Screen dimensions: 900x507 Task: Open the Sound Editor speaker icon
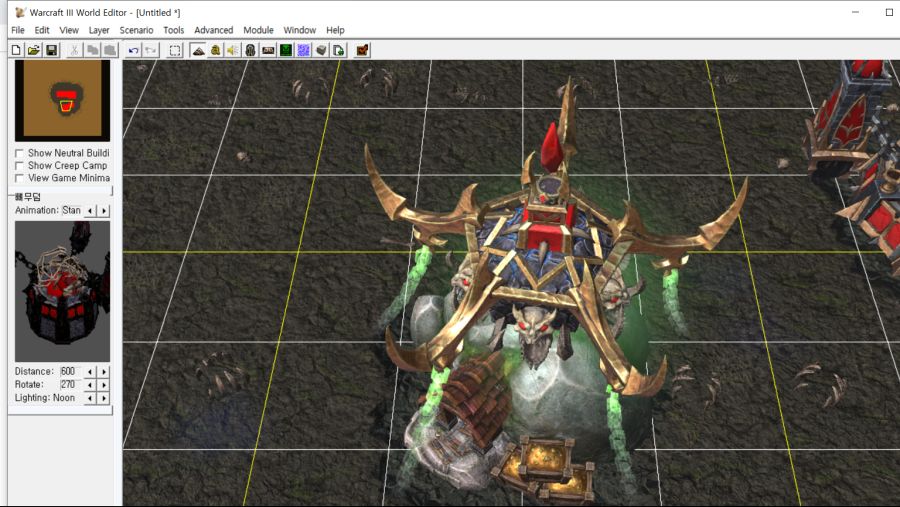233,51
